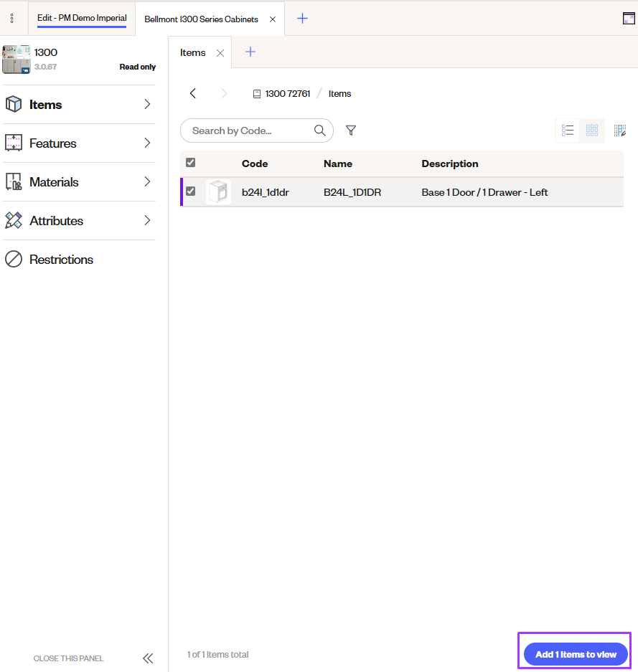Expand the Items sidebar section chevron

point(146,104)
